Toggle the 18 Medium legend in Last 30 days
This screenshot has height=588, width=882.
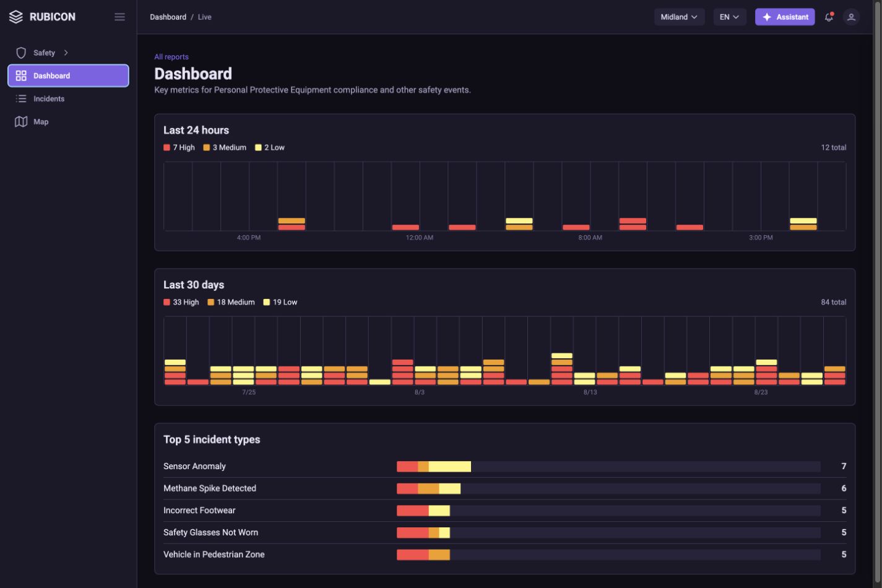(x=231, y=302)
